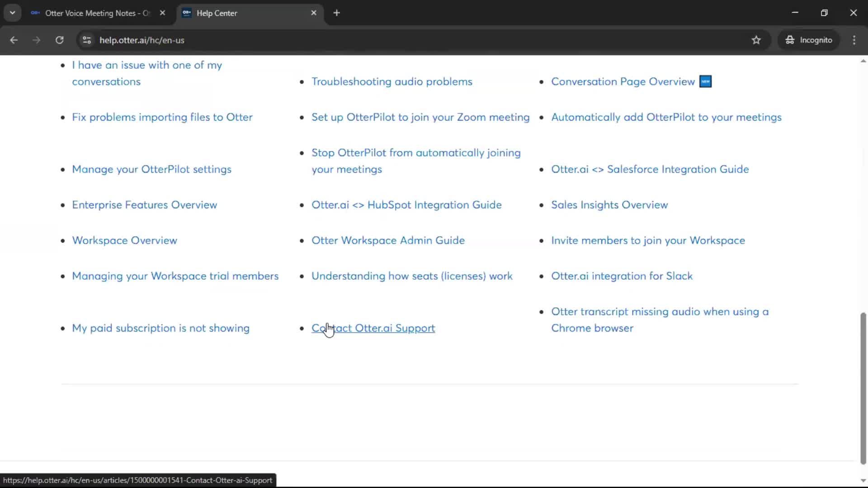Open Otter.ai Salesforce Integration Guide

point(650,169)
